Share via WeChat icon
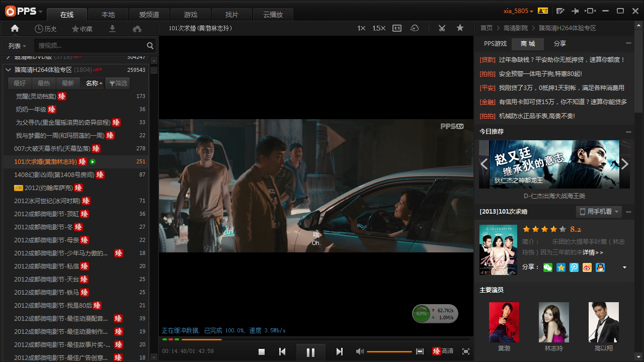 coord(547,267)
